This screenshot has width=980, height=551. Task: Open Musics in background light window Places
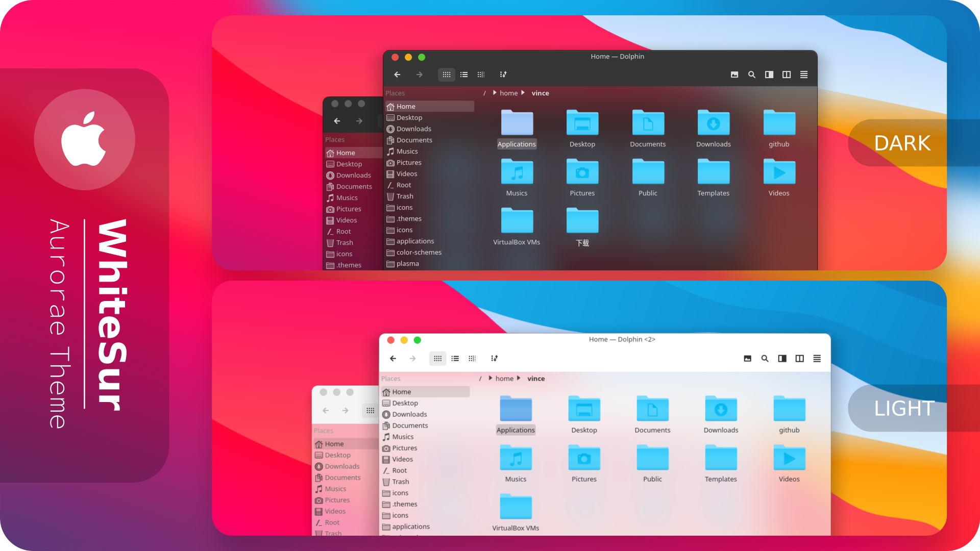(x=346, y=489)
